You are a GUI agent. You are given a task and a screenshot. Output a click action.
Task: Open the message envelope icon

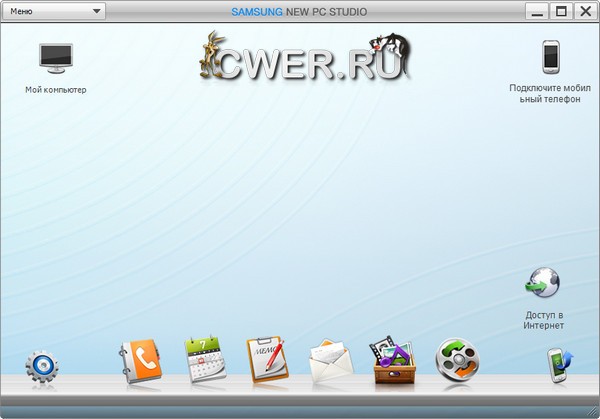[x=328, y=362]
